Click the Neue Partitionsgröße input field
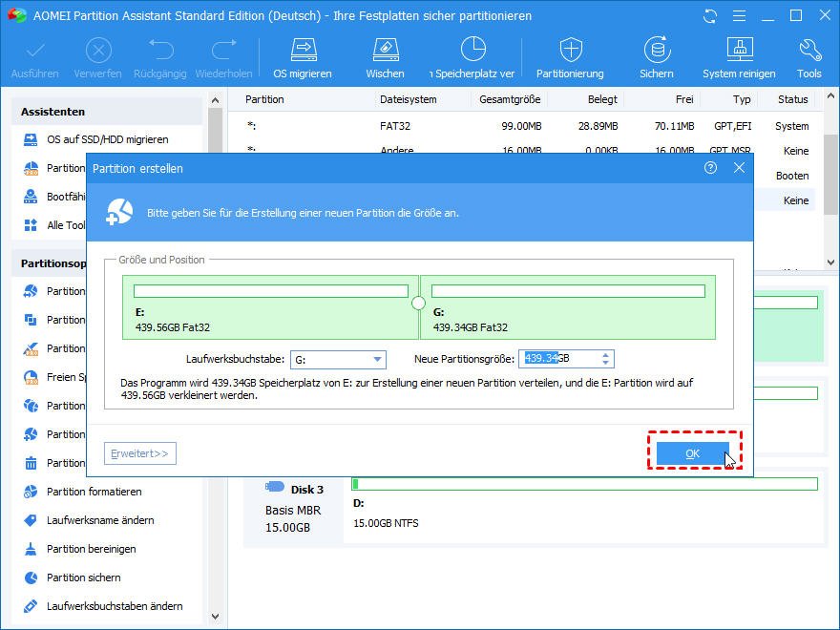Screen dimensions: 840x630 tap(559, 359)
